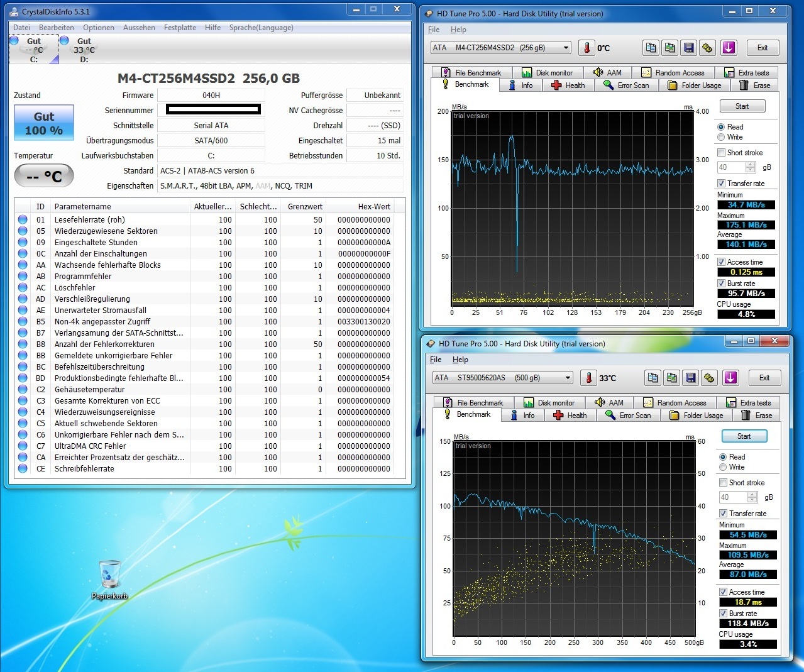Switch to Error Scan tab in bottom HD Tune
The image size is (804, 672).
pyautogui.click(x=627, y=416)
